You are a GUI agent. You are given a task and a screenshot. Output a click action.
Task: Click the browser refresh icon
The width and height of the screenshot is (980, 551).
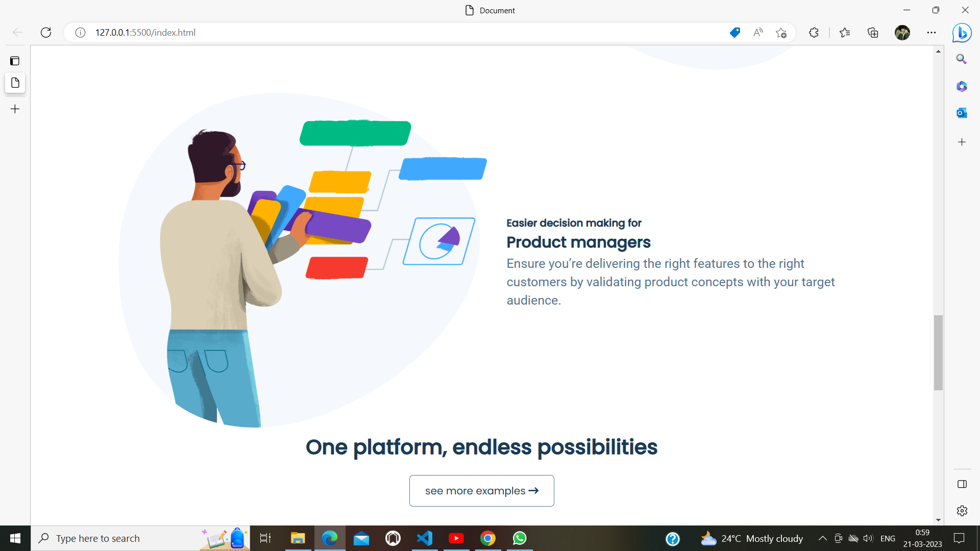(x=46, y=33)
